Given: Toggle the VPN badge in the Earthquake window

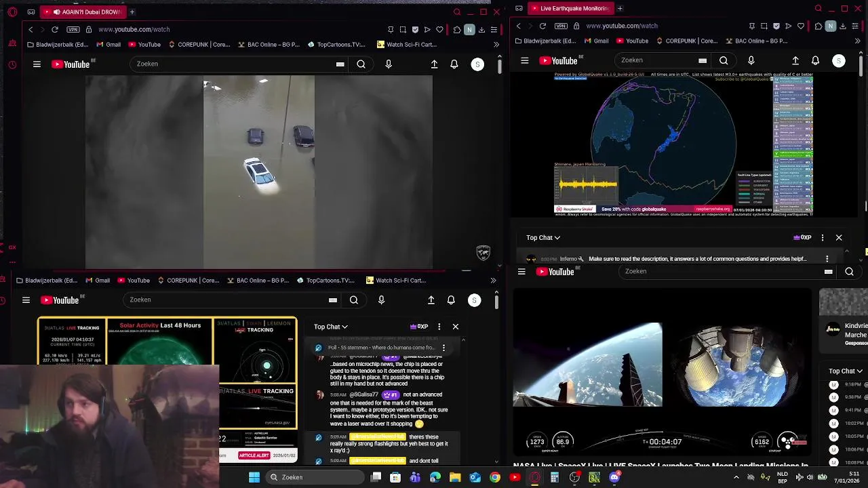Looking at the screenshot, I should (x=561, y=26).
